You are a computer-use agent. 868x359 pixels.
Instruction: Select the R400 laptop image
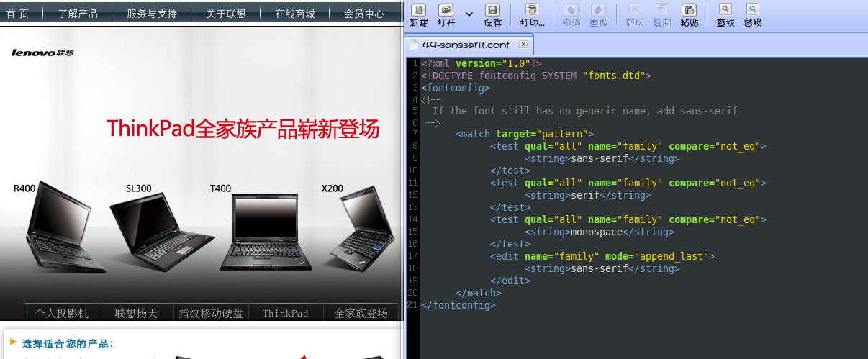pos(65,227)
